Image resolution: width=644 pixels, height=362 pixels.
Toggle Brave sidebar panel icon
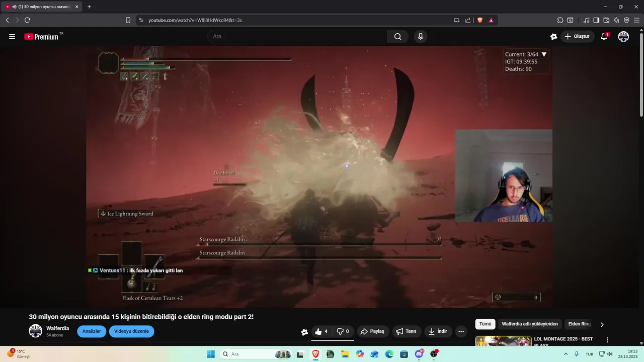[596, 20]
